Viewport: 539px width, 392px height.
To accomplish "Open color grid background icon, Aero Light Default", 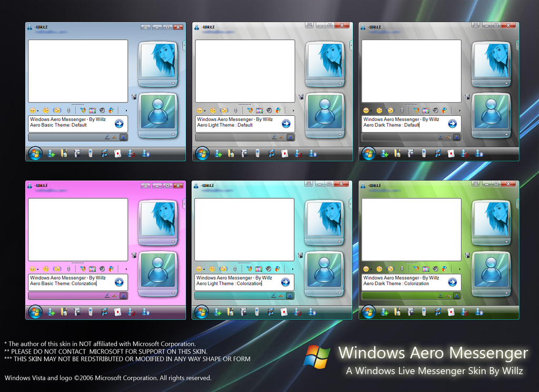I will click(259, 110).
